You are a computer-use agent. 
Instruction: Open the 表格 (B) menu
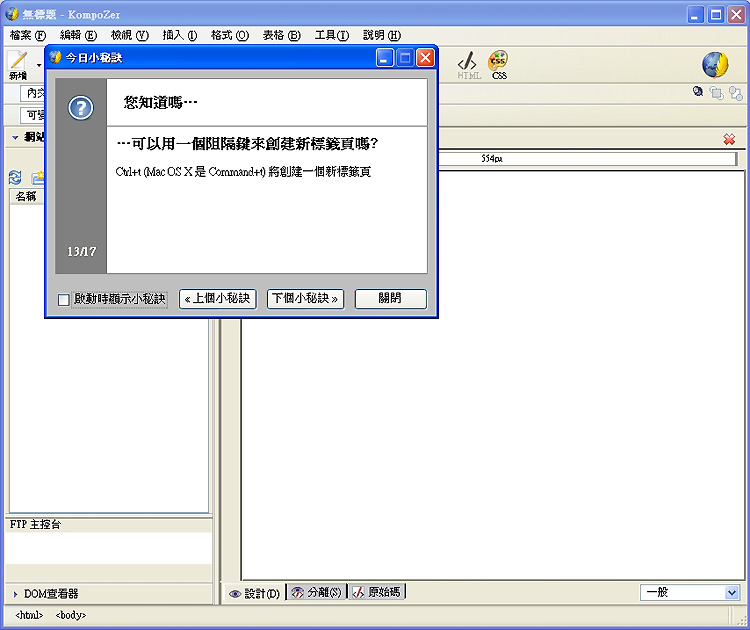click(x=281, y=35)
